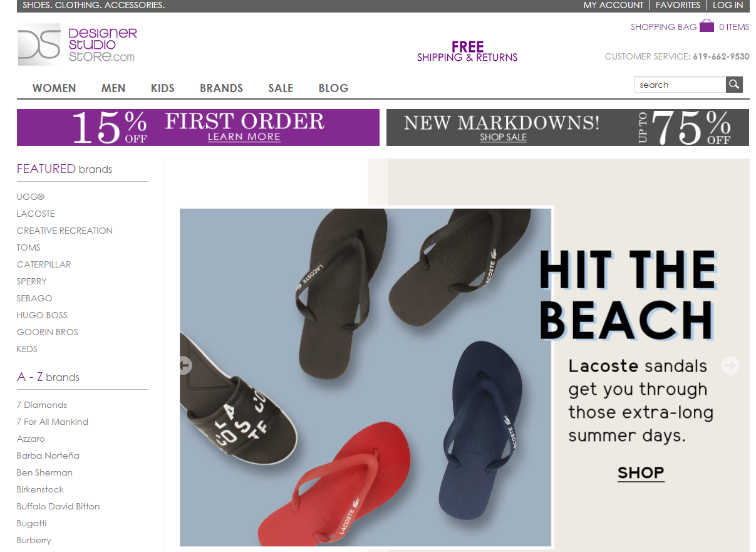Open Birkenstock in A-Z brands

pyautogui.click(x=40, y=489)
